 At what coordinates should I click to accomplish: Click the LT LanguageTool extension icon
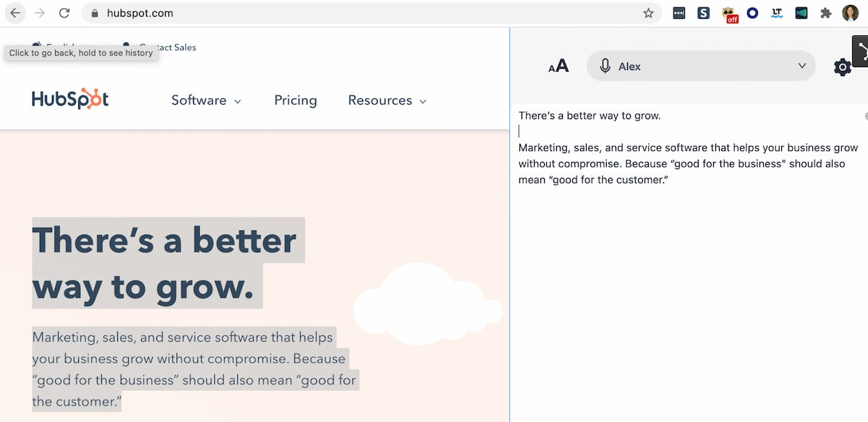pyautogui.click(x=777, y=13)
